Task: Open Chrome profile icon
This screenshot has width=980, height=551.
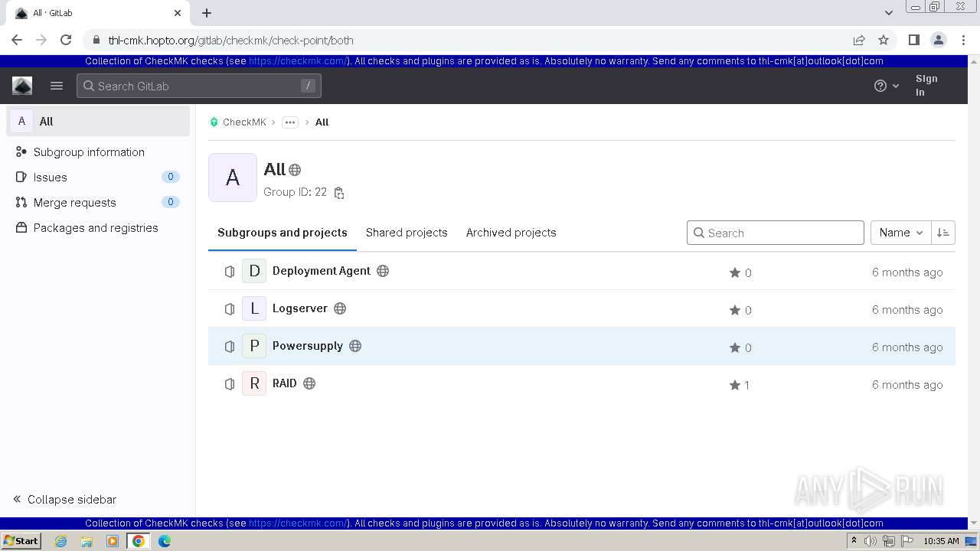Action: tap(938, 40)
